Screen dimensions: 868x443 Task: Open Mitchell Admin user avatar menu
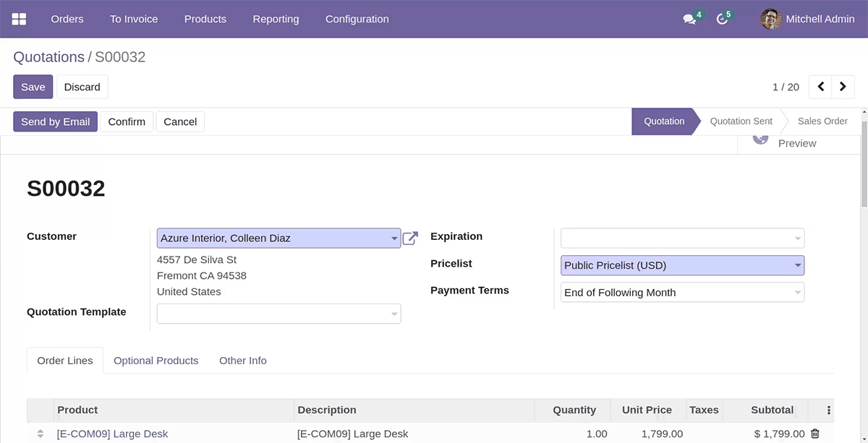click(771, 19)
